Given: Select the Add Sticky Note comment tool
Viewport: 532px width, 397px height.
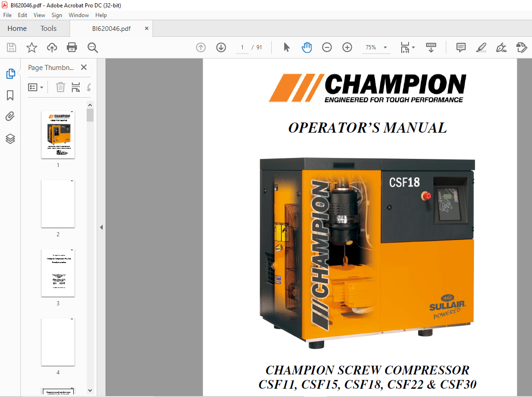Looking at the screenshot, I should pos(460,47).
